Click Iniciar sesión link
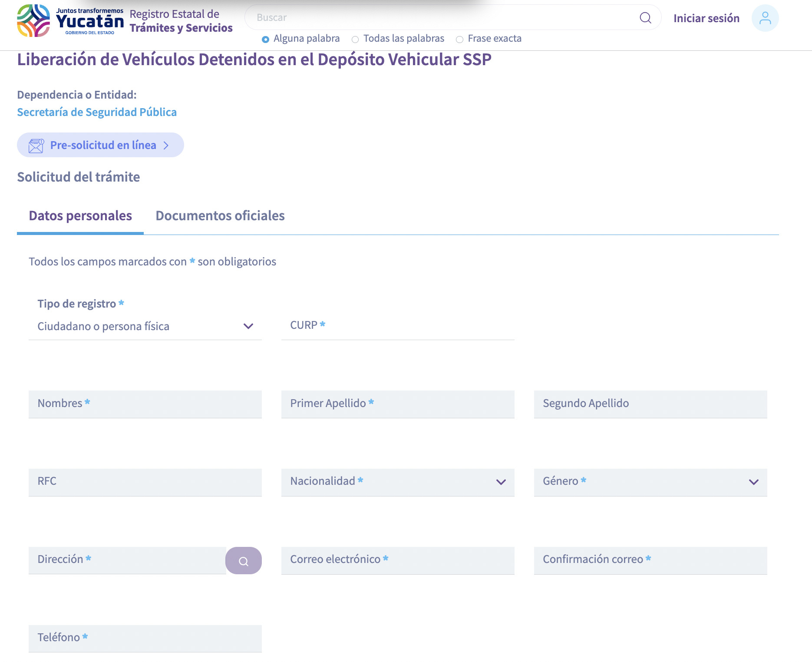The height and width of the screenshot is (662, 812). coord(706,18)
